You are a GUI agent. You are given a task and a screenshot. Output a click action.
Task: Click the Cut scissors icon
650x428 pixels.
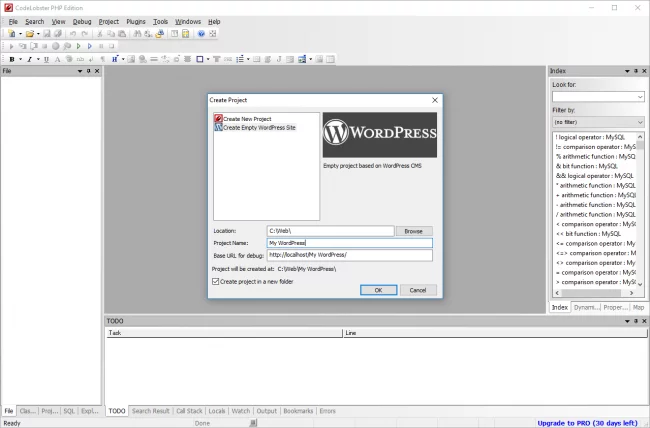click(x=99, y=34)
